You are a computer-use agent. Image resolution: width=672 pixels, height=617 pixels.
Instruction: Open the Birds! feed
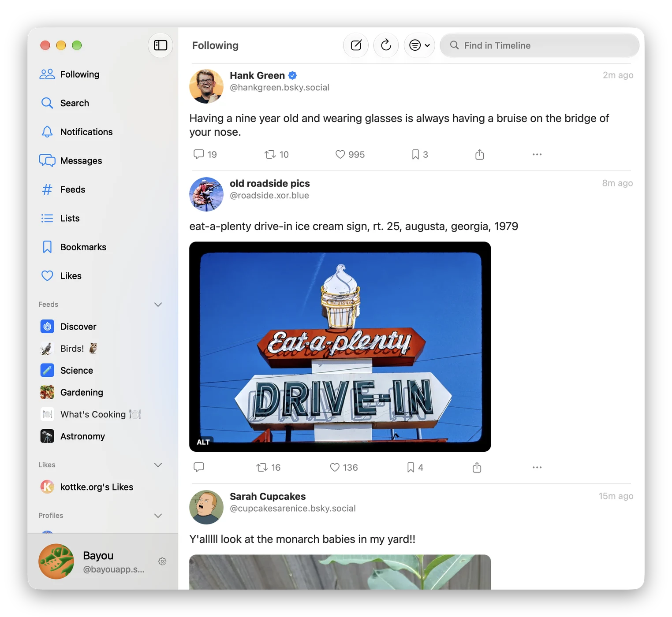(69, 349)
